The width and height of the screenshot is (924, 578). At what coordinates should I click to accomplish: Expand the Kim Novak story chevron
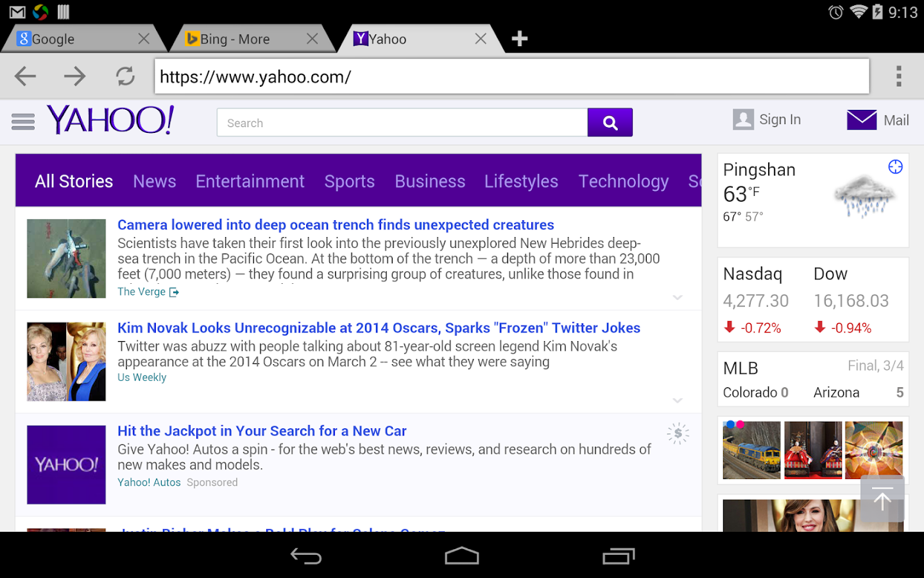(x=678, y=400)
